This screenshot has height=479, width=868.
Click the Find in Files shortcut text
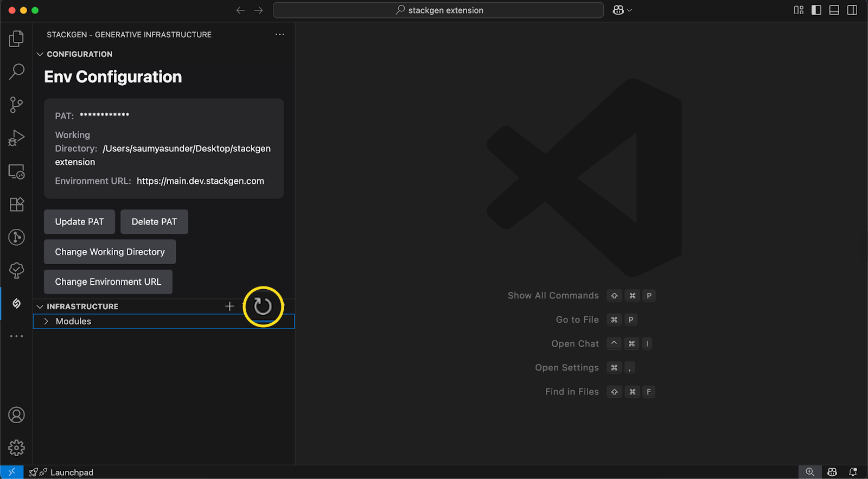572,392
